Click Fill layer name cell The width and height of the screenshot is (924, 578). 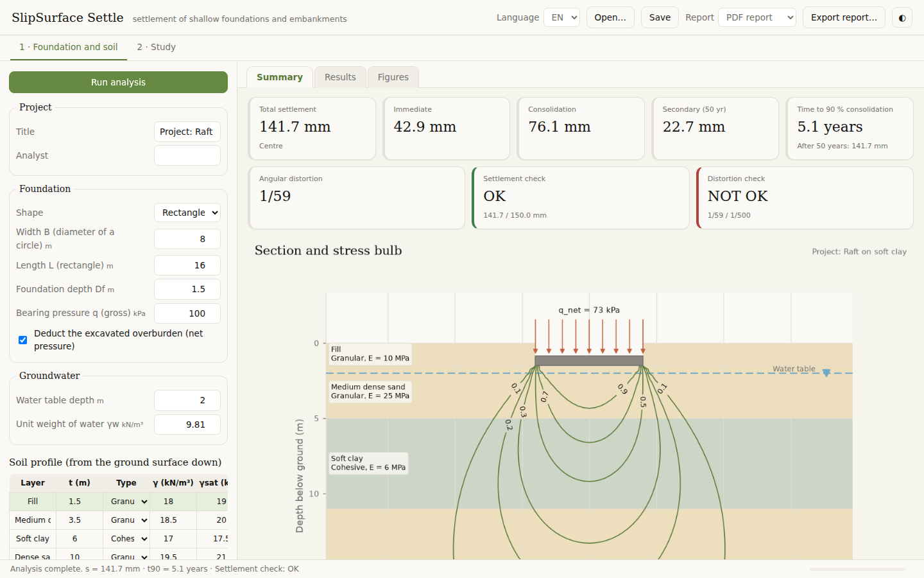[33, 502]
